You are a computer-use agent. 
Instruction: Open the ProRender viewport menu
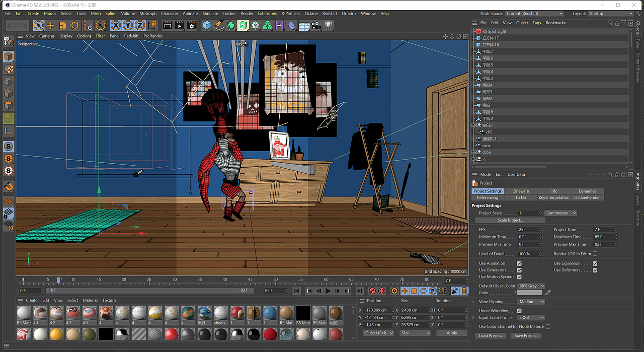tap(153, 36)
